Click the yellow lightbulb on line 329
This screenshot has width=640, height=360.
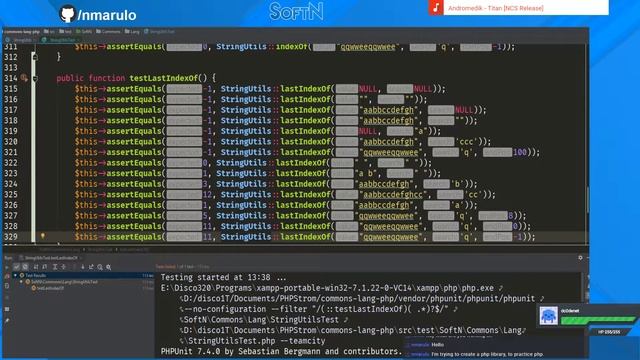tap(42, 236)
